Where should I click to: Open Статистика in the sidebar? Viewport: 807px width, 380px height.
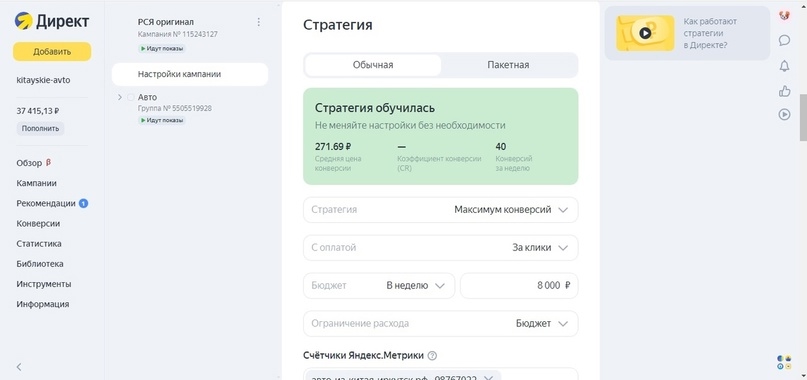(39, 244)
